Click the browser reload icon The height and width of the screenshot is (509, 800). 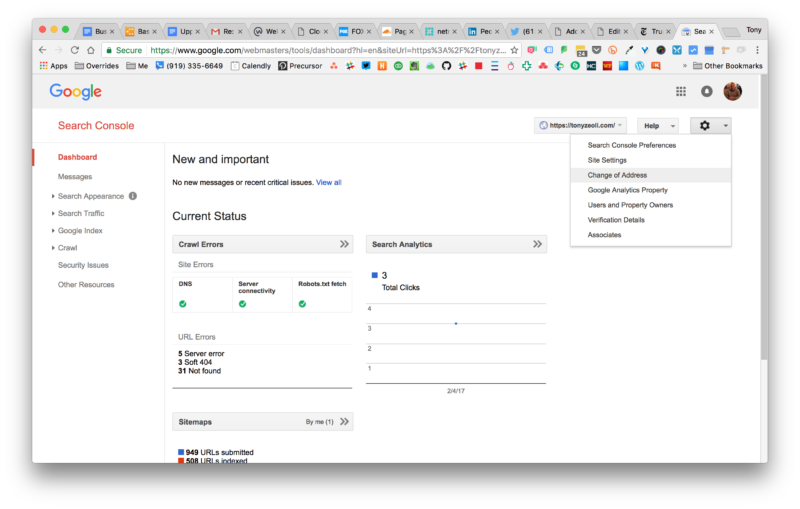click(75, 49)
